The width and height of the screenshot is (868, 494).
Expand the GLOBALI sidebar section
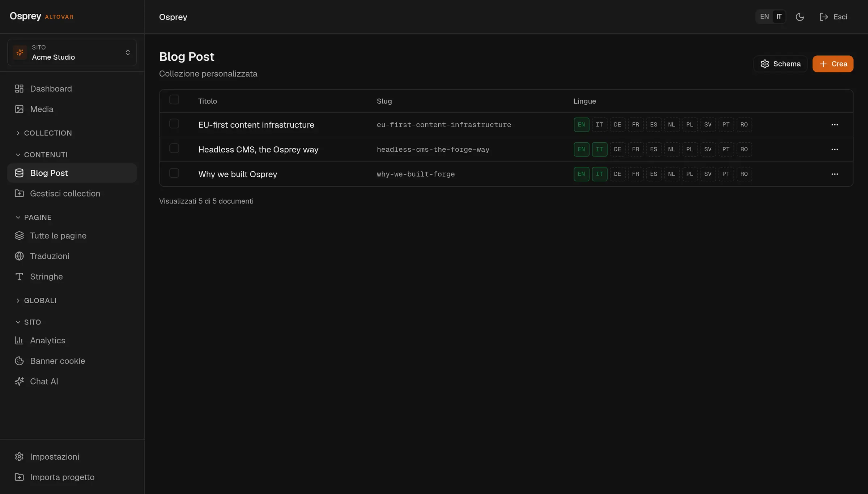pyautogui.click(x=36, y=300)
